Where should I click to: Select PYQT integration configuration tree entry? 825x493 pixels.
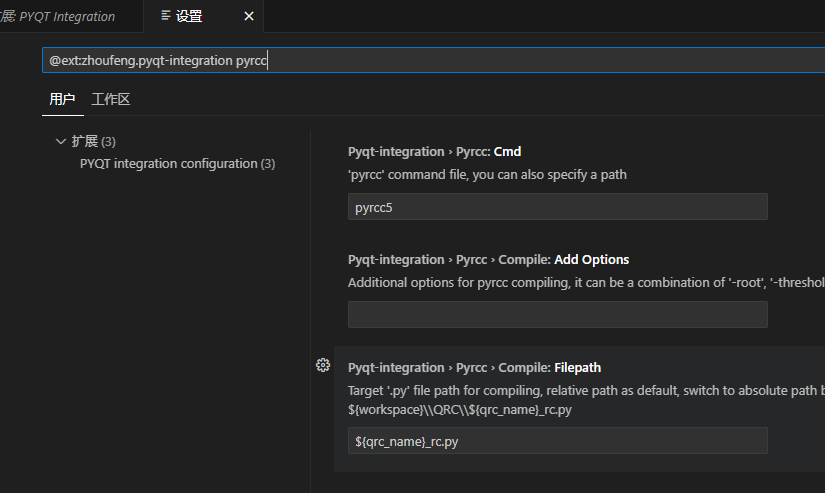coord(177,163)
